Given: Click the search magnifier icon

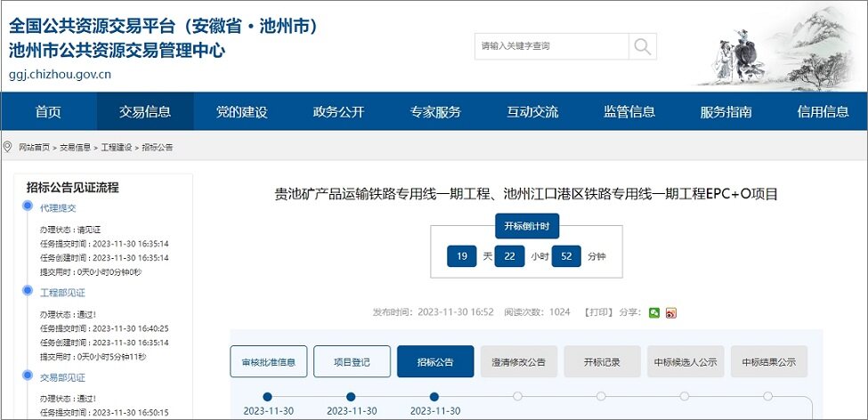Looking at the screenshot, I should pyautogui.click(x=642, y=46).
